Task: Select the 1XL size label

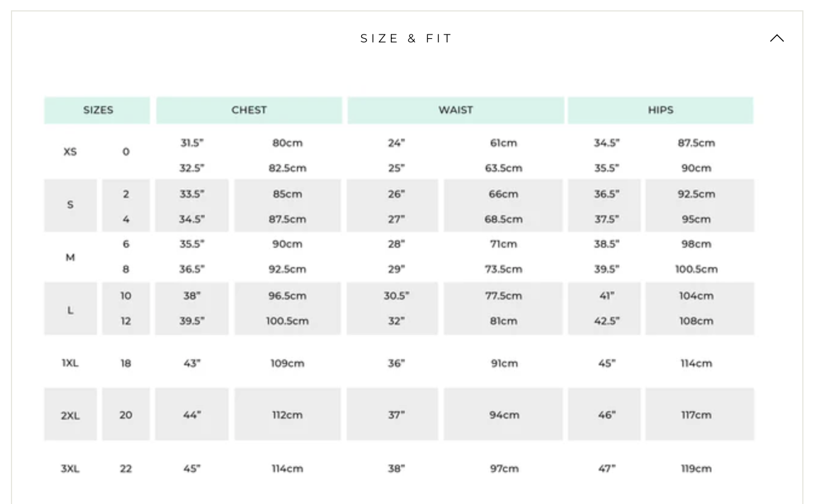Action: click(x=70, y=363)
